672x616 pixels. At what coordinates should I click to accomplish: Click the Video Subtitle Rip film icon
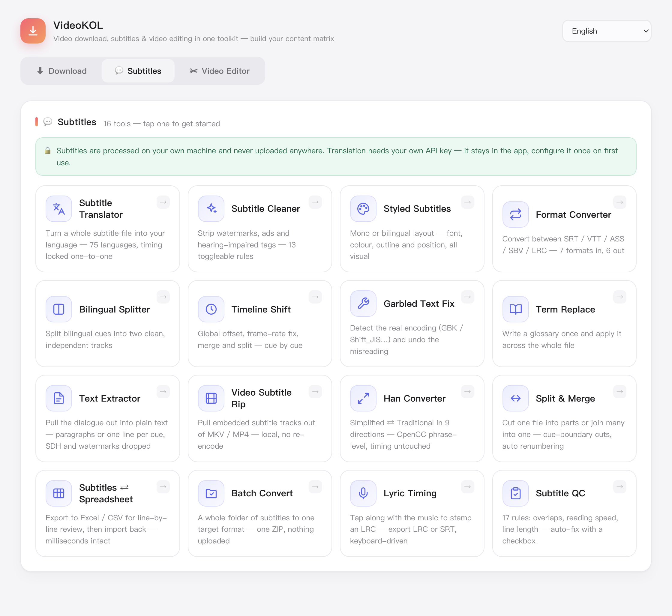(211, 398)
